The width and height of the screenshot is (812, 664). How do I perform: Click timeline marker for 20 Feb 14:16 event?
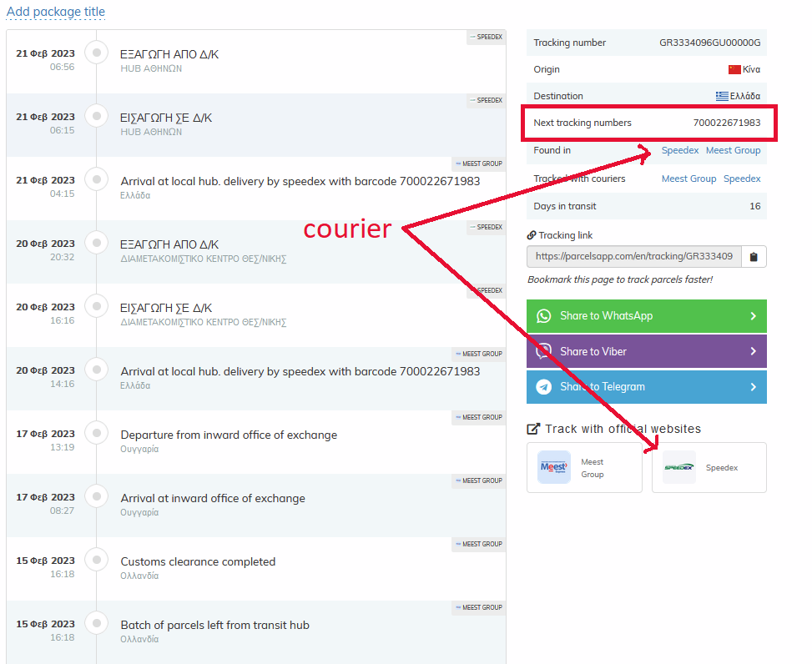(96, 370)
